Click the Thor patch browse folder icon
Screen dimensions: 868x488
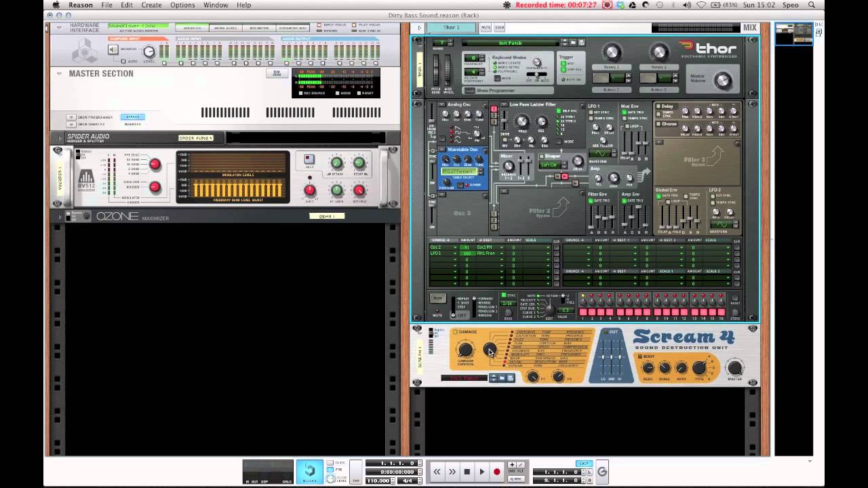[573, 43]
